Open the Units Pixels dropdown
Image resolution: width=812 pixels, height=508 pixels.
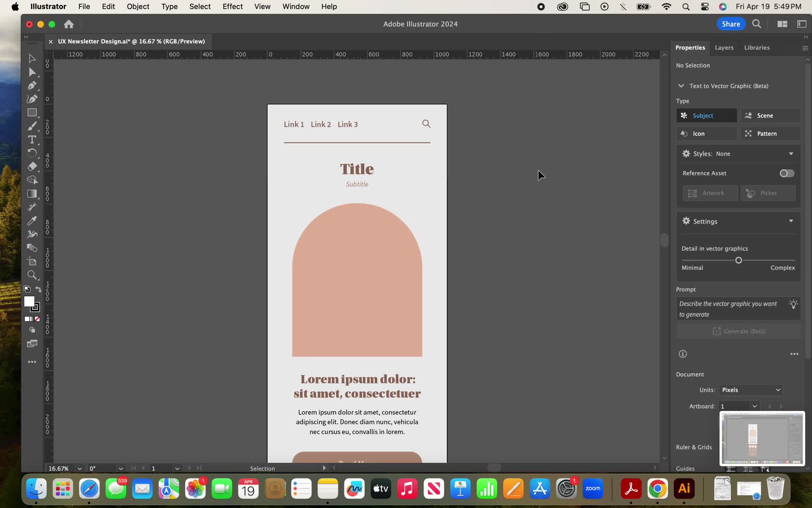coord(751,390)
